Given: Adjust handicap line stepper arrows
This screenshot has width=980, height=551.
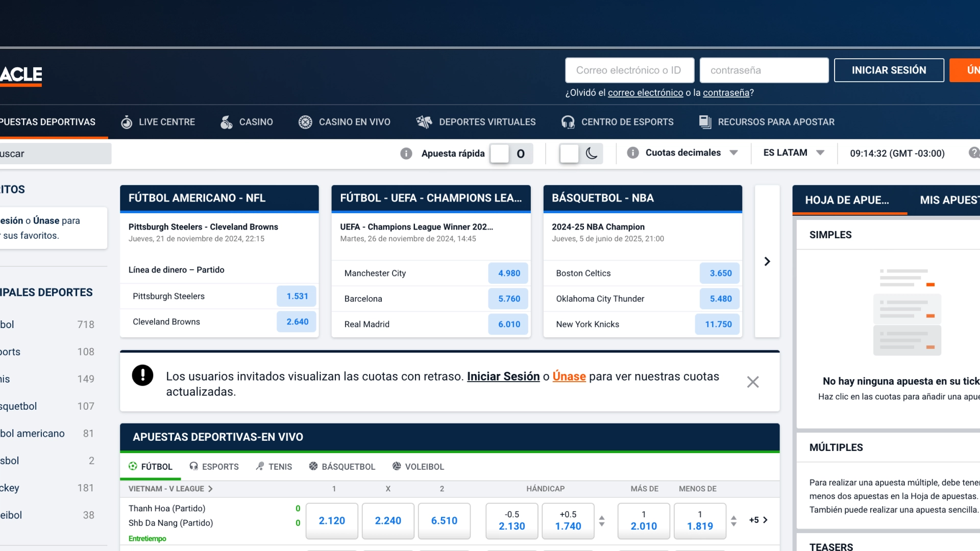Looking at the screenshot, I should (x=602, y=521).
